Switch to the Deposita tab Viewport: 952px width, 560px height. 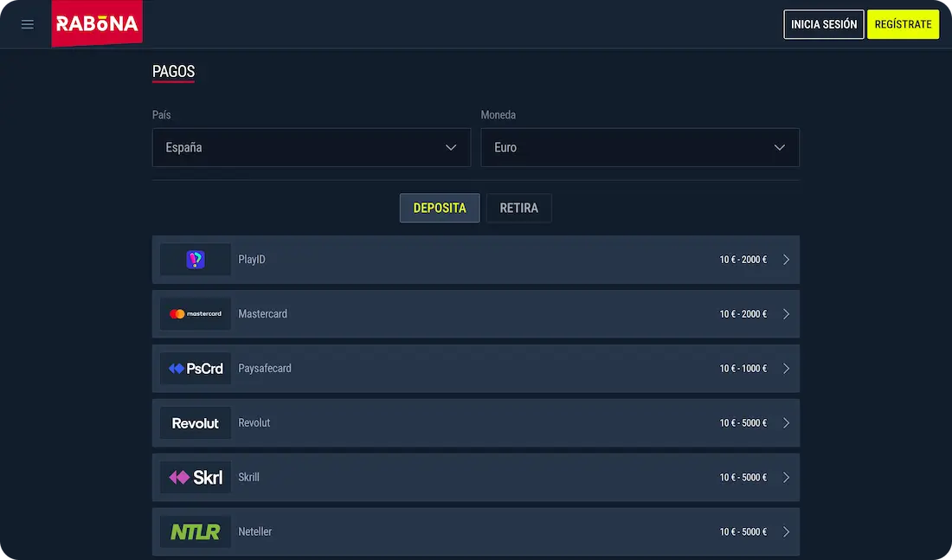pyautogui.click(x=440, y=208)
